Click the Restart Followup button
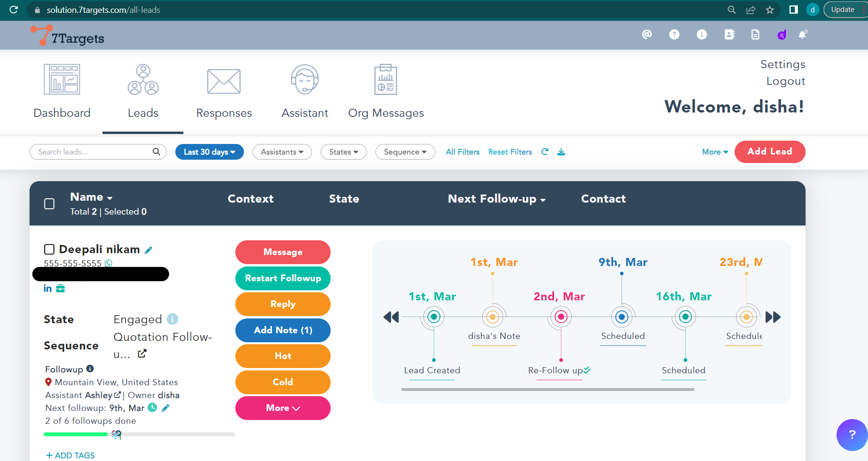Viewport: 868px width, 461px height. [283, 278]
